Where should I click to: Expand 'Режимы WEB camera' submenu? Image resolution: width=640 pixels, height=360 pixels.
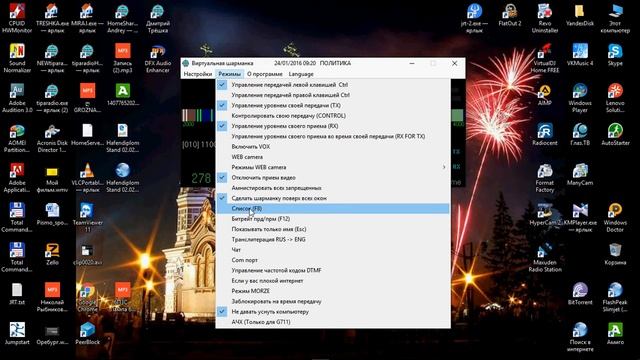[333, 167]
